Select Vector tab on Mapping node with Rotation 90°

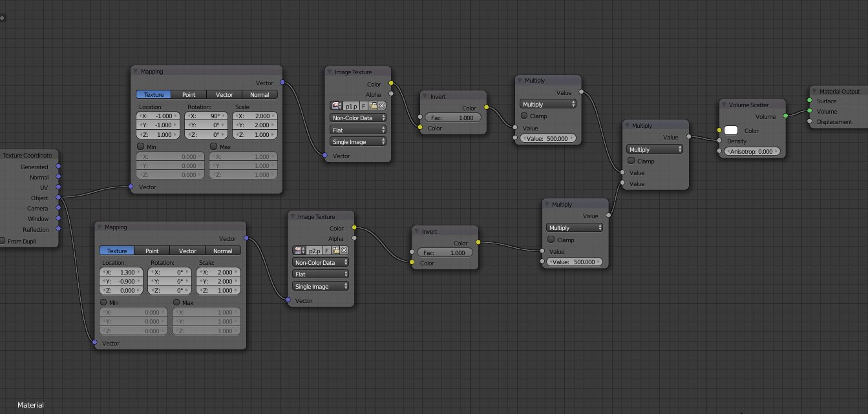pyautogui.click(x=224, y=94)
